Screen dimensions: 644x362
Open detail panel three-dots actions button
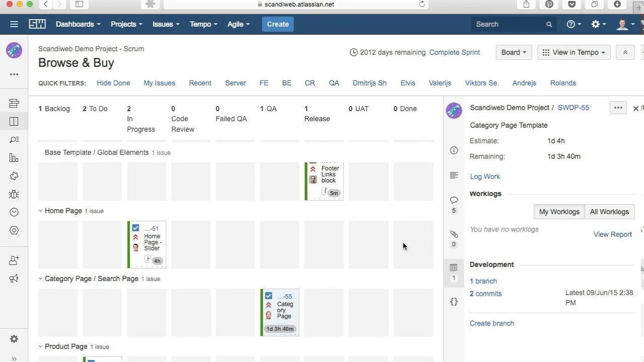click(618, 108)
